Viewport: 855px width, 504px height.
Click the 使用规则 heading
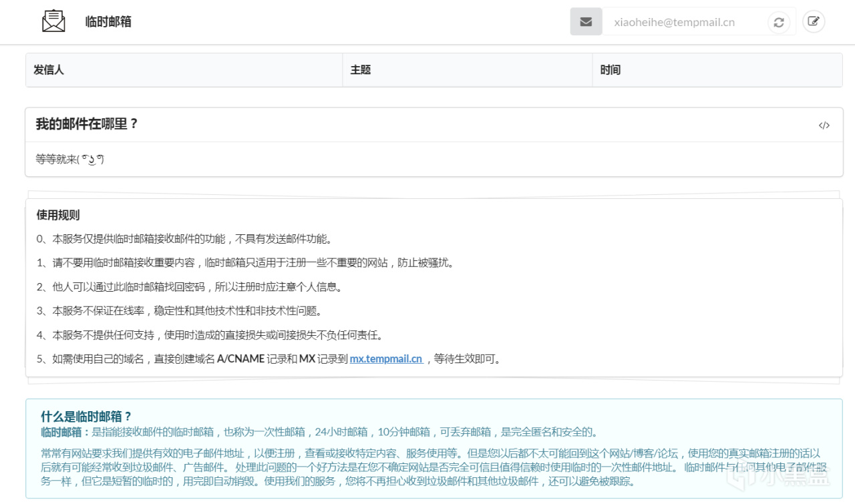coord(58,215)
